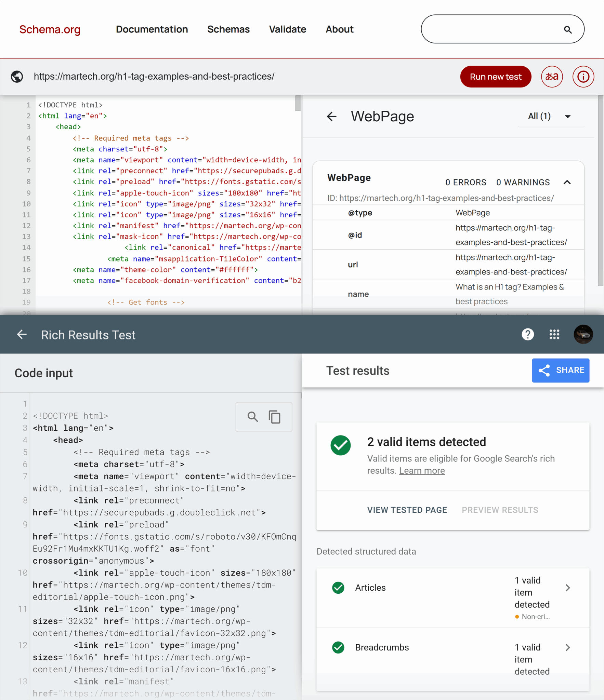Screen dimensions: 604x700
Task: Go back using arrow beside WebPage heading
Action: point(331,117)
